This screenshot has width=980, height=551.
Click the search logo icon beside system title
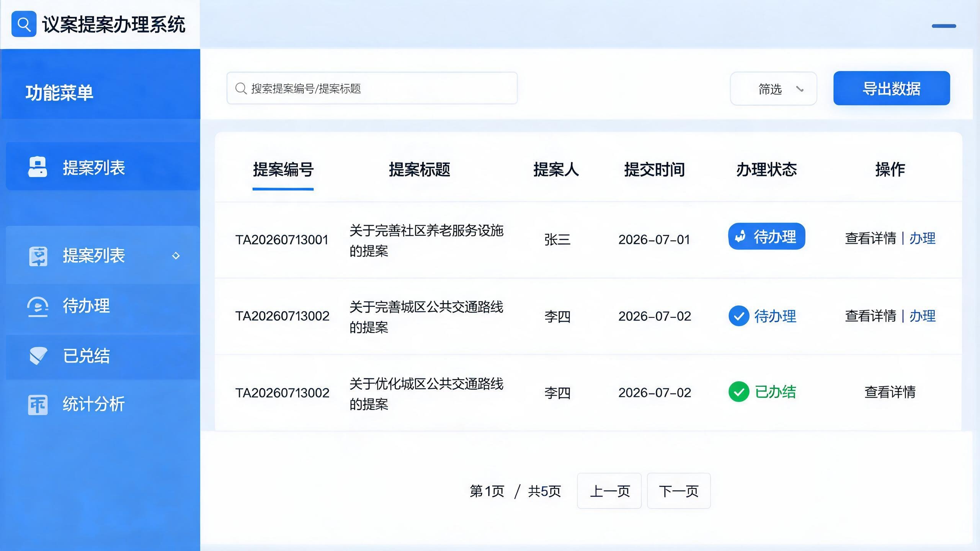point(24,24)
